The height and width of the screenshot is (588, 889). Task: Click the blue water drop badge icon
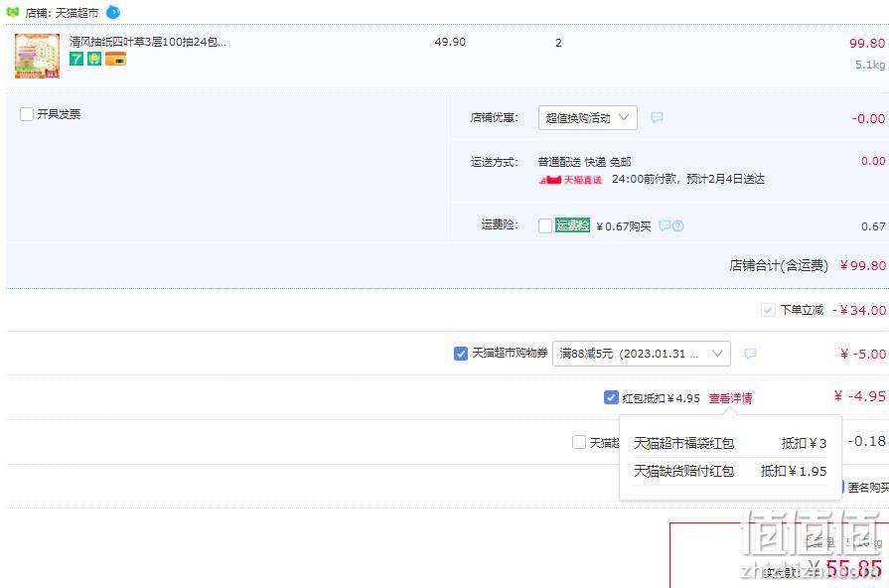click(x=113, y=12)
